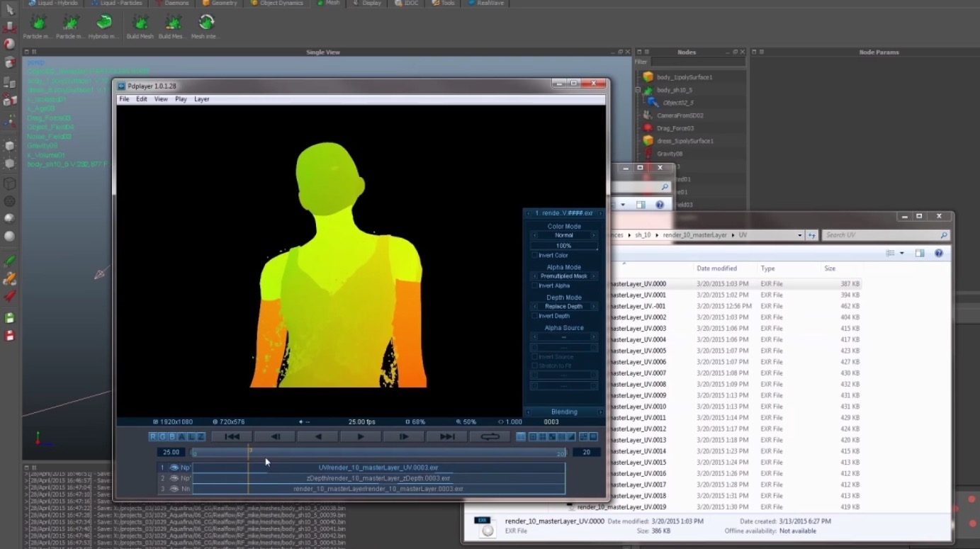Image resolution: width=980 pixels, height=549 pixels.
Task: Collapse the body_sh10_5 node tree
Action: (638, 90)
